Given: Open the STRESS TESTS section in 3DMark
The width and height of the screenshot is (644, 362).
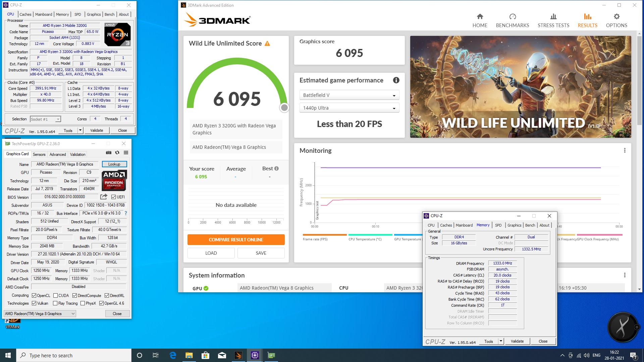Looking at the screenshot, I should [553, 20].
